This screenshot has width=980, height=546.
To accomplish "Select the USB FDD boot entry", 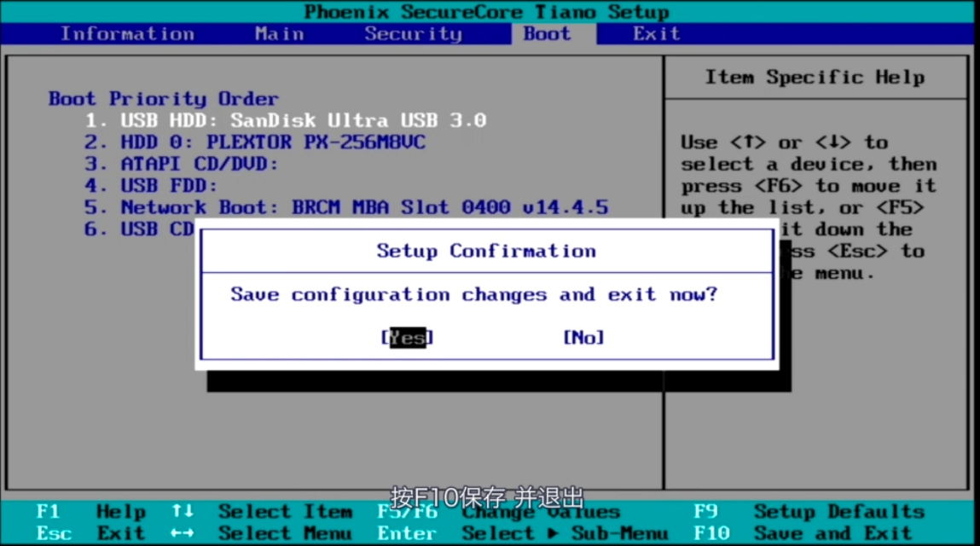I will coord(151,186).
